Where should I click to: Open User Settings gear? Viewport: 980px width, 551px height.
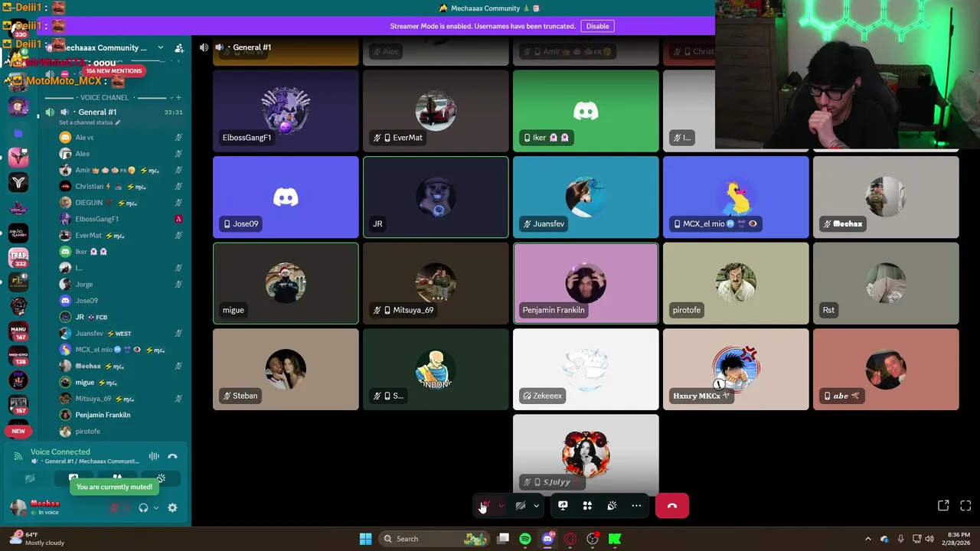click(x=172, y=508)
